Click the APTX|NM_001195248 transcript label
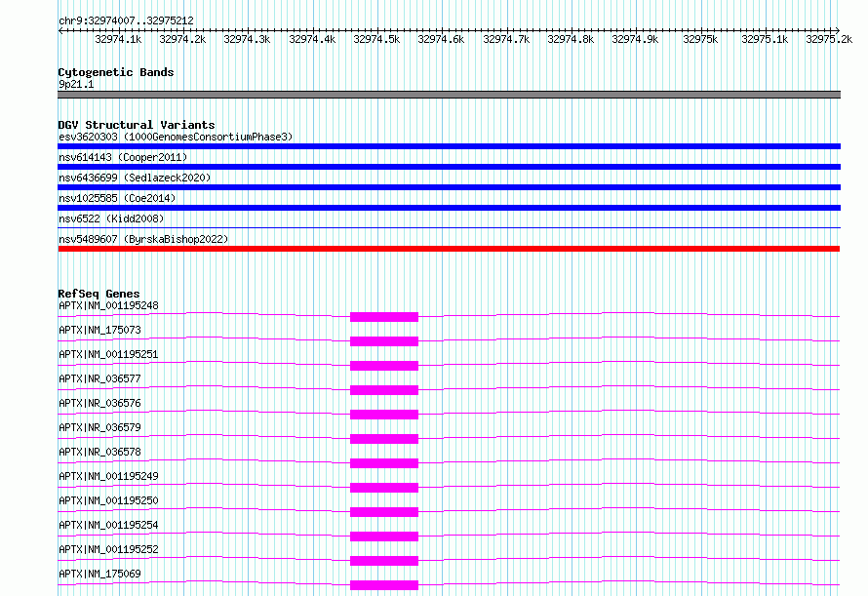This screenshot has height=596, width=868. coord(108,305)
